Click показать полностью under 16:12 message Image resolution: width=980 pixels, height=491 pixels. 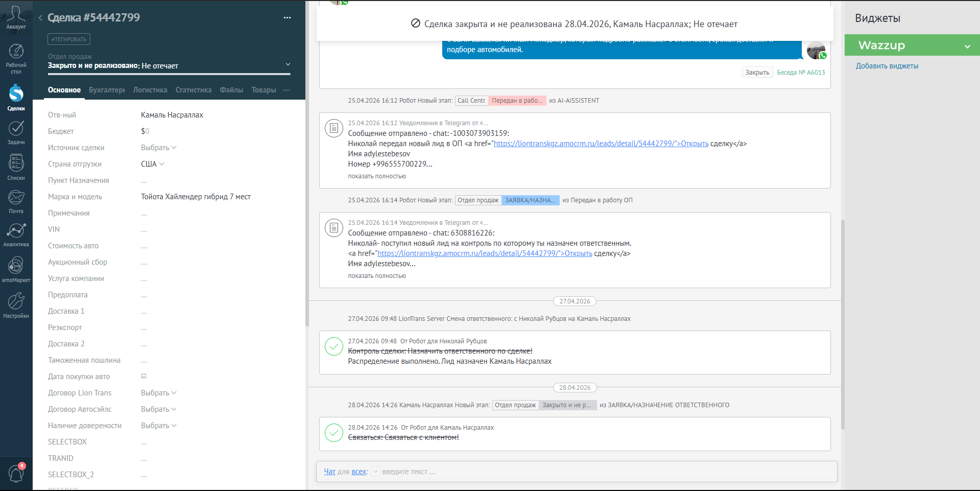[377, 176]
